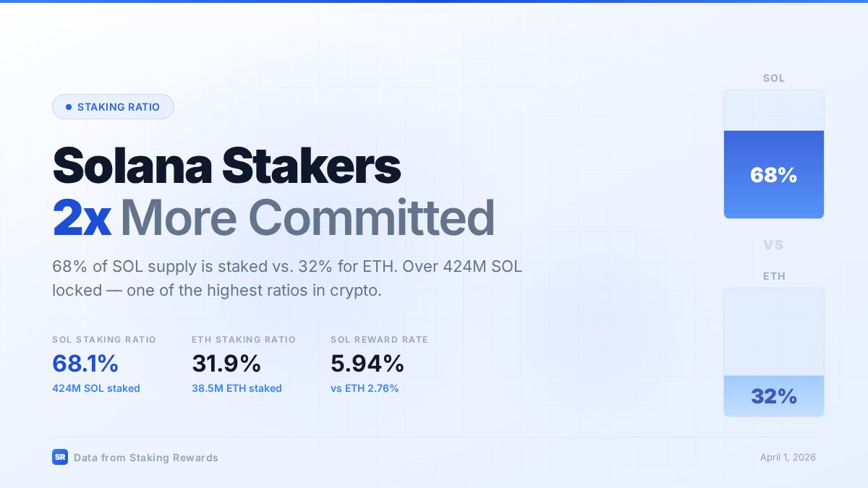Image resolution: width=868 pixels, height=488 pixels.
Task: Click the "Solana Stakers" headline
Action: (226, 166)
